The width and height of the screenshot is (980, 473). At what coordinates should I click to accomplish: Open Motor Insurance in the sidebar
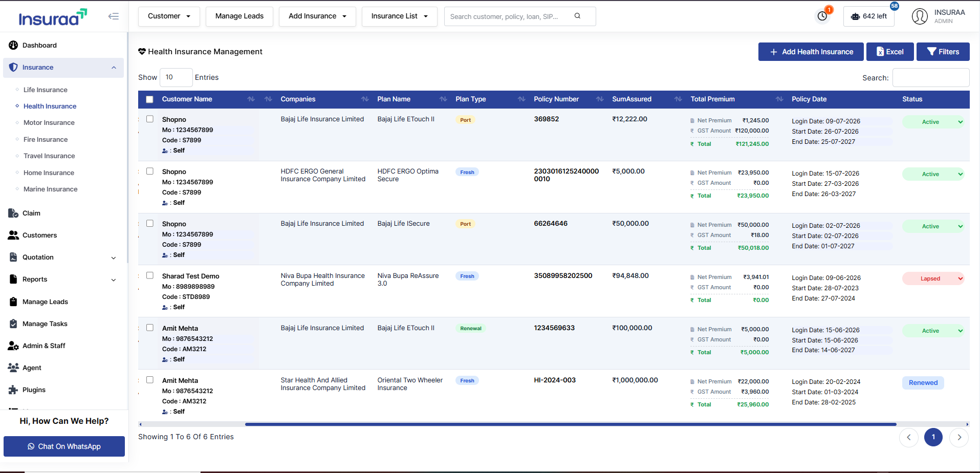click(49, 123)
